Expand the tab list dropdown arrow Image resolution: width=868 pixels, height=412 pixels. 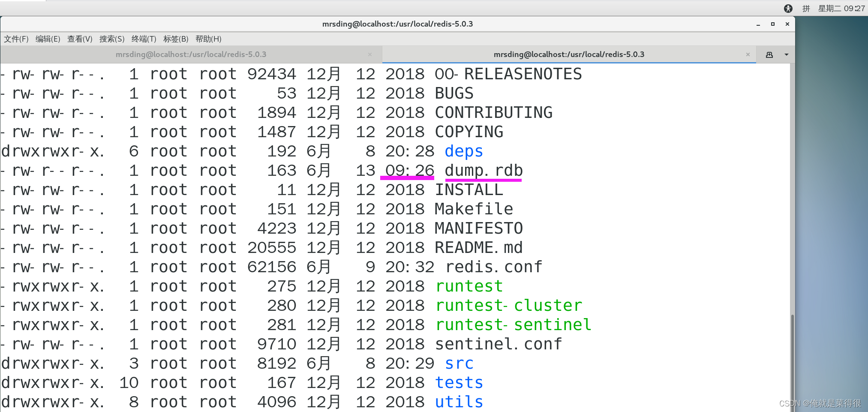pos(787,54)
